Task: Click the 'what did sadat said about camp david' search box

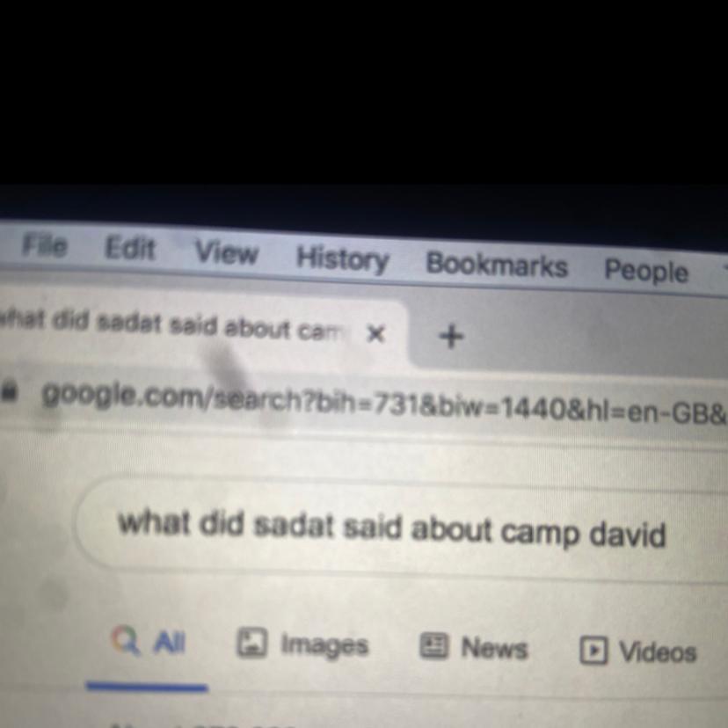Action: (x=399, y=529)
